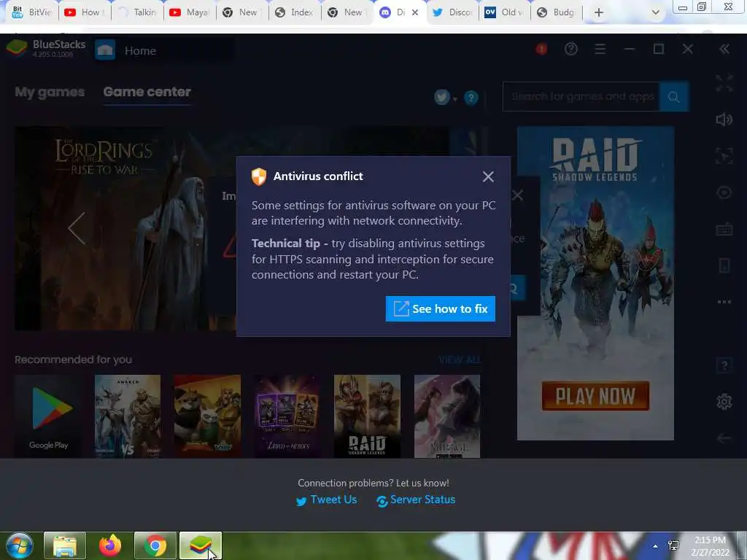Open the Old v browser tab

pyautogui.click(x=504, y=12)
